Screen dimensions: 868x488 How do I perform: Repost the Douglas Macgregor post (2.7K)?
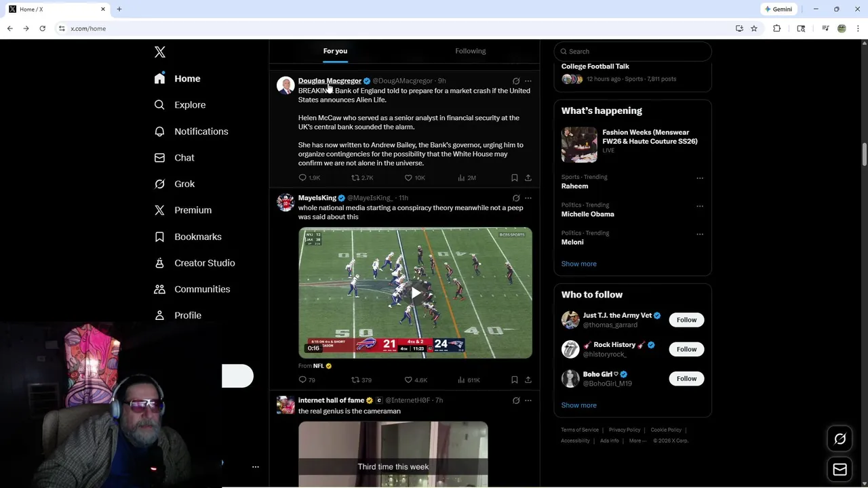coord(362,178)
